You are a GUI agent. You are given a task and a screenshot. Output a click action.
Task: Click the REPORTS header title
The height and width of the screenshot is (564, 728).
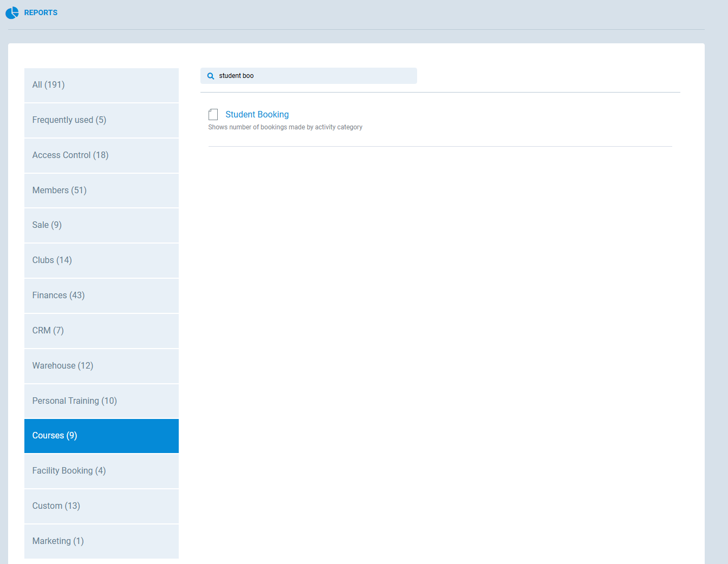click(x=41, y=12)
